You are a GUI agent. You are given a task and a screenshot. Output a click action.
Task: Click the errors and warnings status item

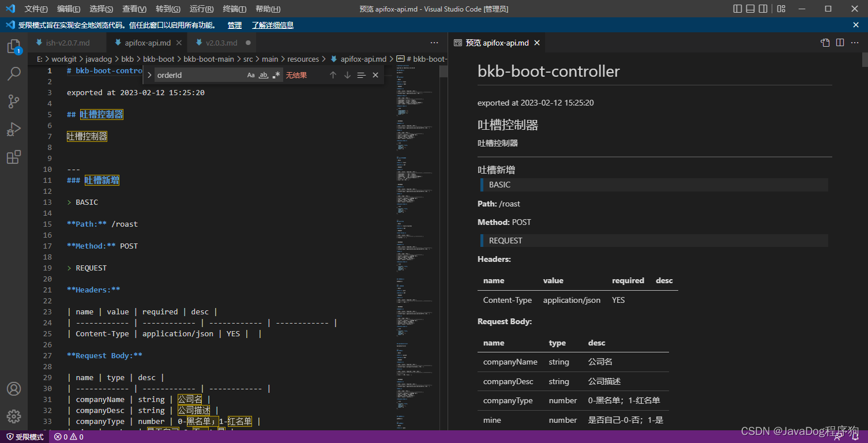[69, 437]
